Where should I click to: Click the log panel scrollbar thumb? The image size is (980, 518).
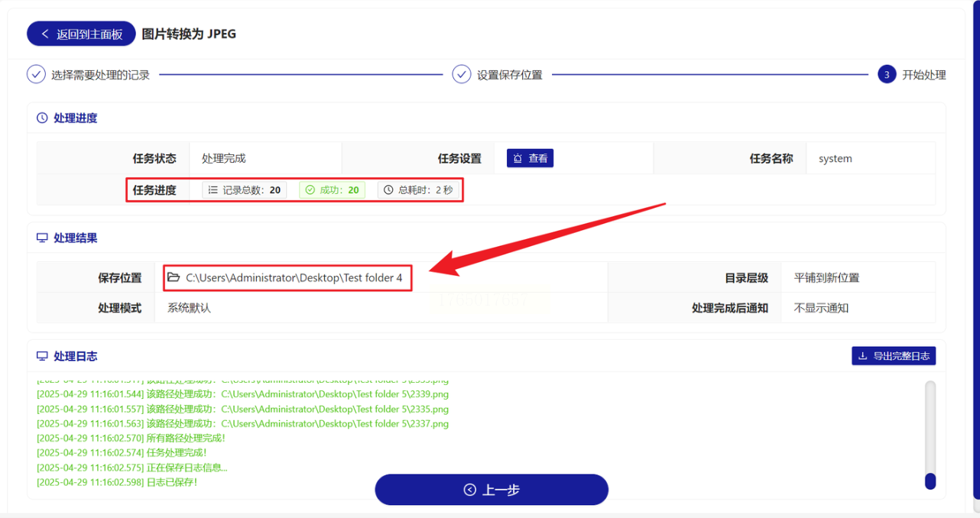pyautogui.click(x=930, y=481)
